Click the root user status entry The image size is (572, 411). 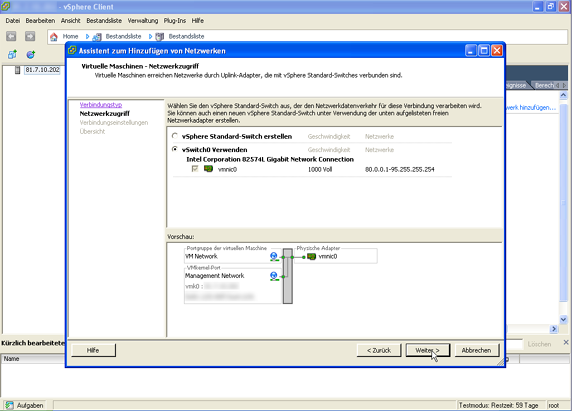pyautogui.click(x=553, y=406)
